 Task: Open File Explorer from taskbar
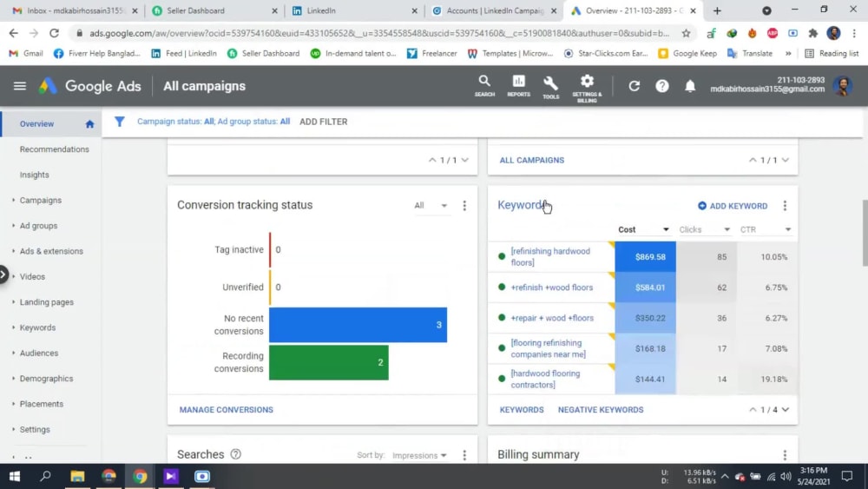(x=77, y=476)
